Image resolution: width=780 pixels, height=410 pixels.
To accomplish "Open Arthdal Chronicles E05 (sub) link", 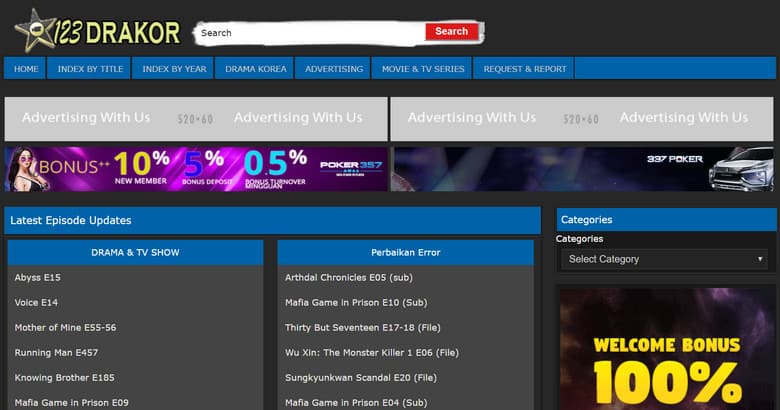I will tap(348, 277).
